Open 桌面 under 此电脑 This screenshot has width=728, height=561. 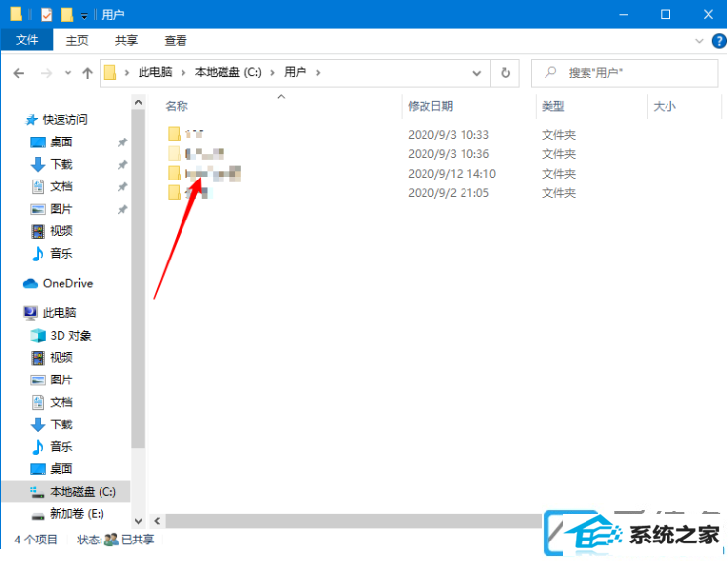[x=61, y=468]
